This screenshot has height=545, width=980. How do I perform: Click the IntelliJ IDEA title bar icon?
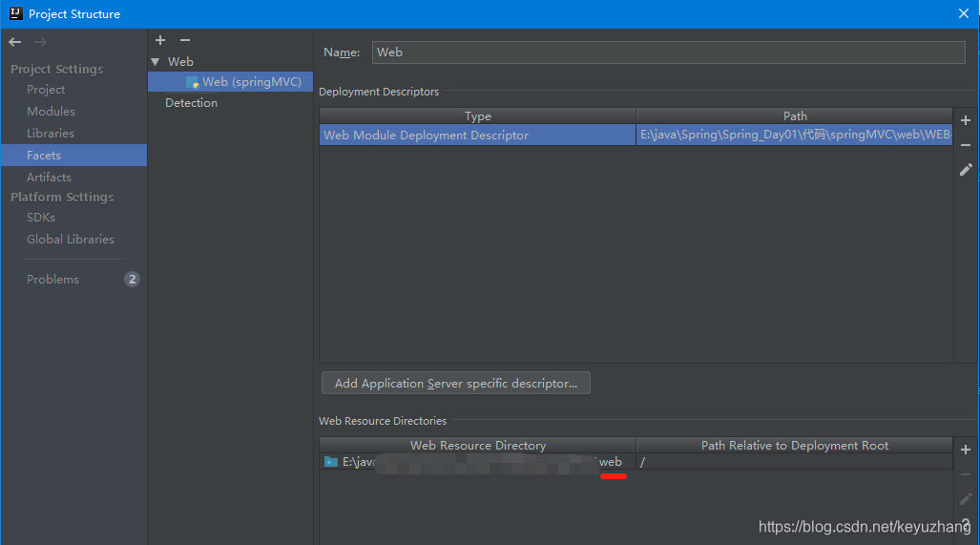point(15,13)
